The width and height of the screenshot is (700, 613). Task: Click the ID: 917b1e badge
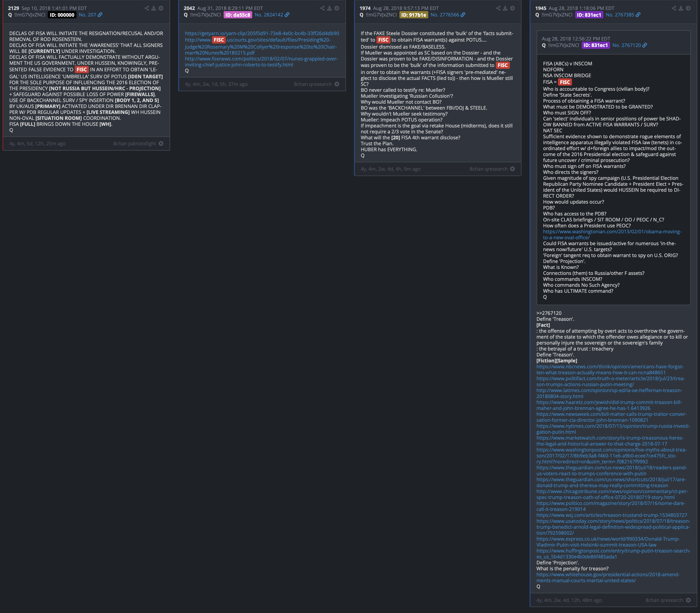click(414, 15)
